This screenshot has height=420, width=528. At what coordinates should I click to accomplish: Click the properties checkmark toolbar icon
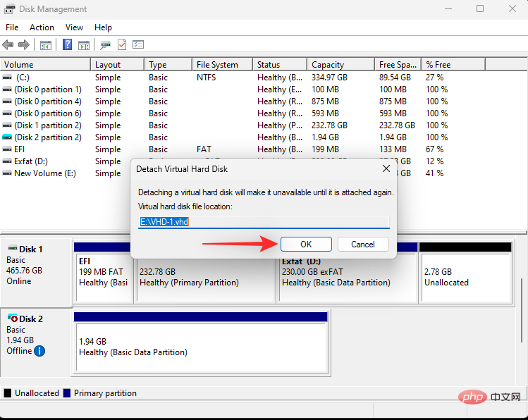[122, 44]
